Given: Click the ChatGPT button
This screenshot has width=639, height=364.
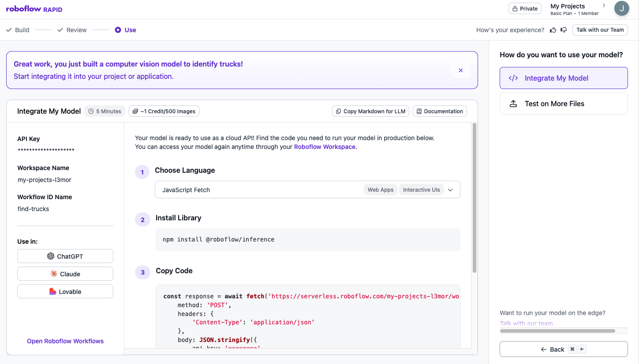Looking at the screenshot, I should click(65, 256).
